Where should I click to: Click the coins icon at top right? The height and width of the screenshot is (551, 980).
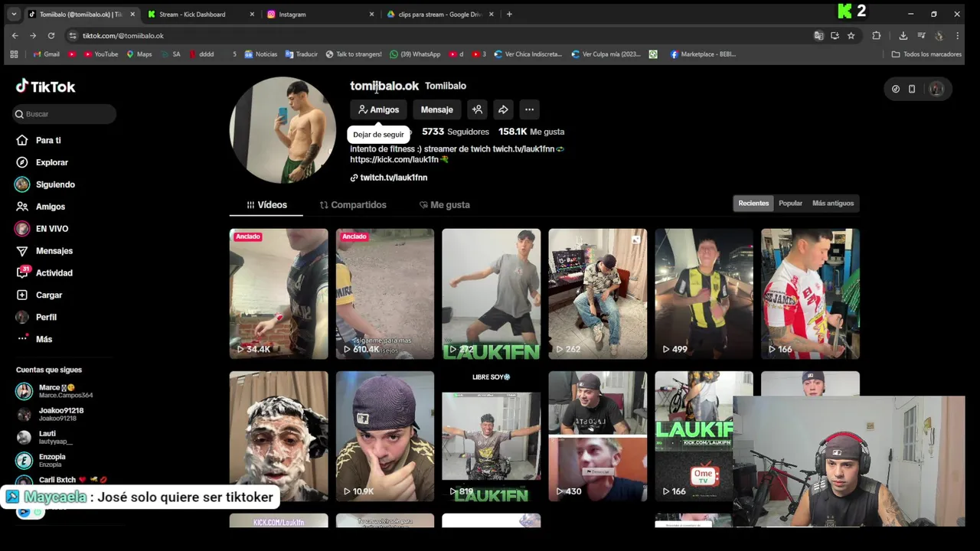tap(896, 89)
